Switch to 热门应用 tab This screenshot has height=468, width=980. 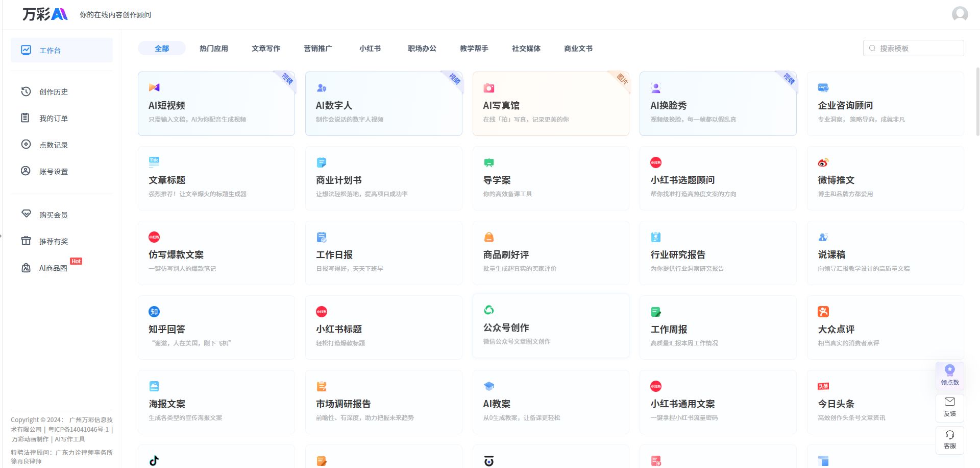(214, 49)
